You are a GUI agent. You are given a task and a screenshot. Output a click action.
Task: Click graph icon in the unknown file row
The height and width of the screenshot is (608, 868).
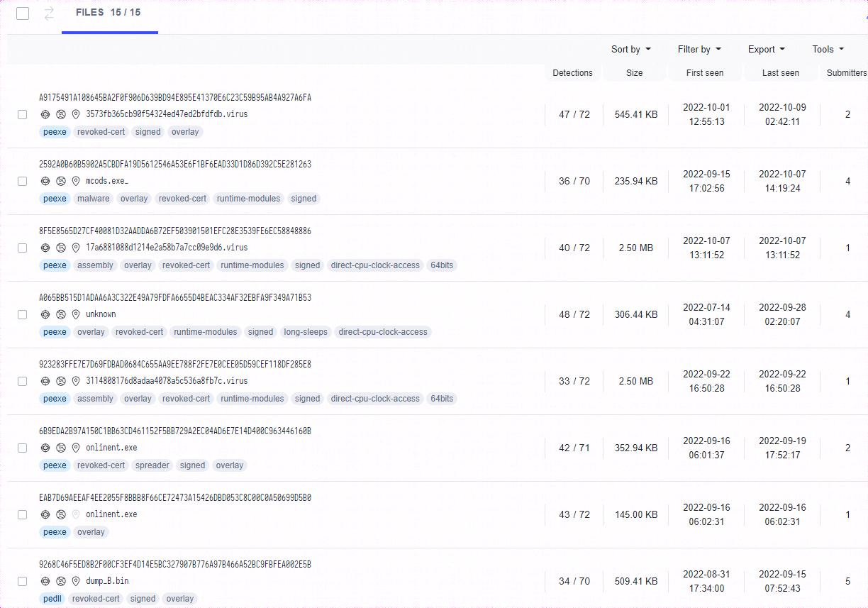61,314
